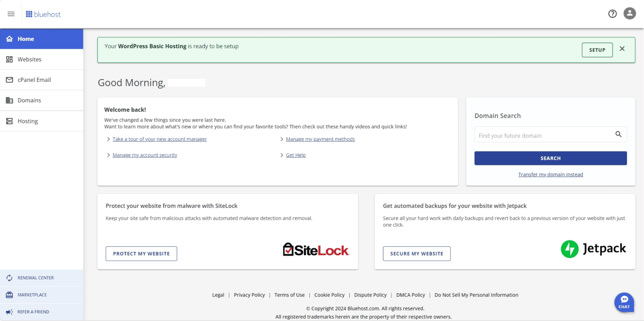The image size is (644, 321).
Task: Select Home in the sidebar
Action: (25, 39)
